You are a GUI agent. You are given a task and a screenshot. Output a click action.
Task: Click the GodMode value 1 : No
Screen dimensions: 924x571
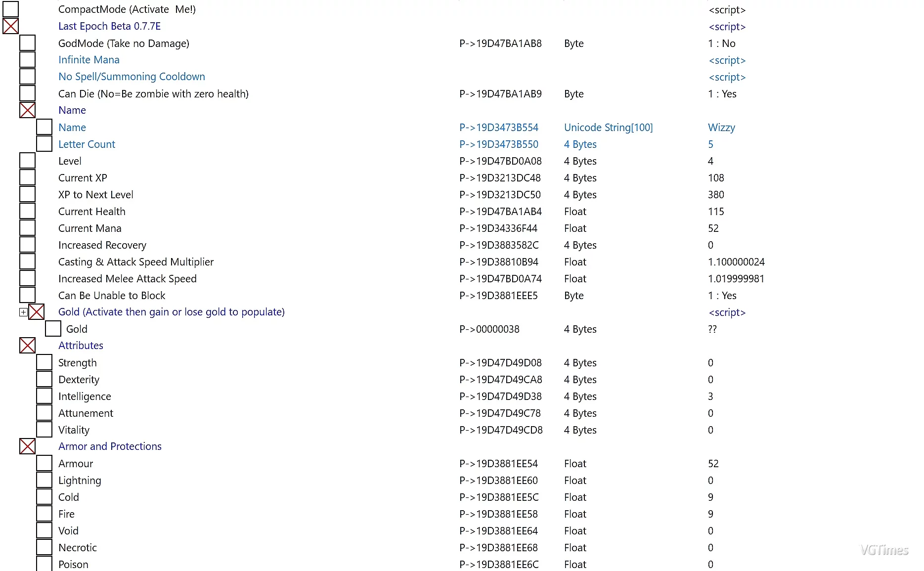click(722, 44)
